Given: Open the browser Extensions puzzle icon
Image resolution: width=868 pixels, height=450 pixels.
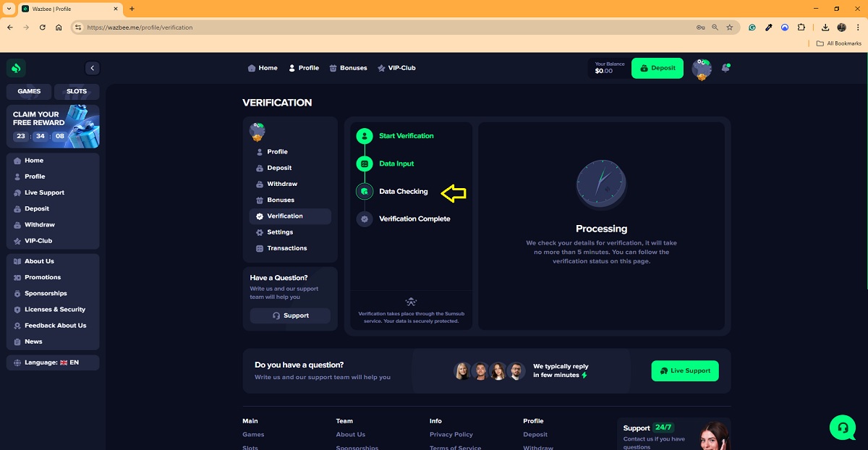Looking at the screenshot, I should tap(801, 27).
